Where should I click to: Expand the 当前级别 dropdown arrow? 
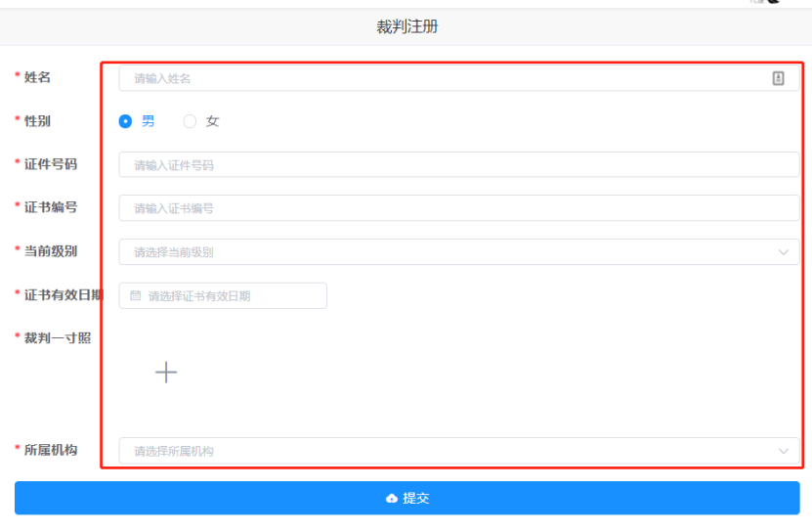point(783,252)
